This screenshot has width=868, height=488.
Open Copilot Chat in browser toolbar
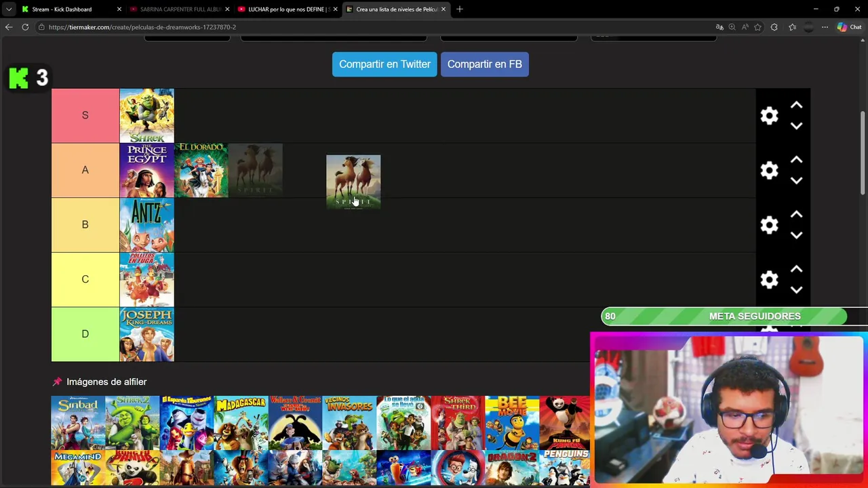(x=850, y=27)
